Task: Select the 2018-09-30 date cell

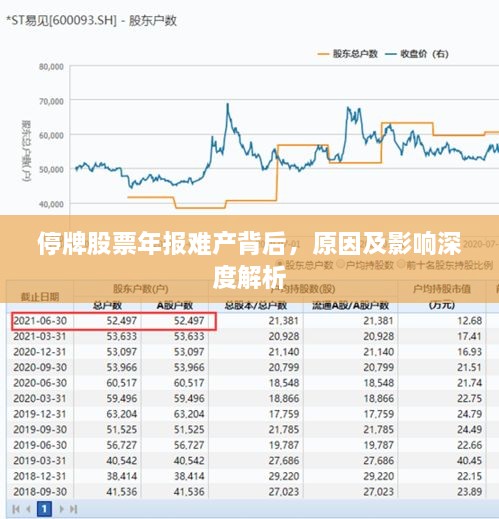Action: pyautogui.click(x=40, y=492)
